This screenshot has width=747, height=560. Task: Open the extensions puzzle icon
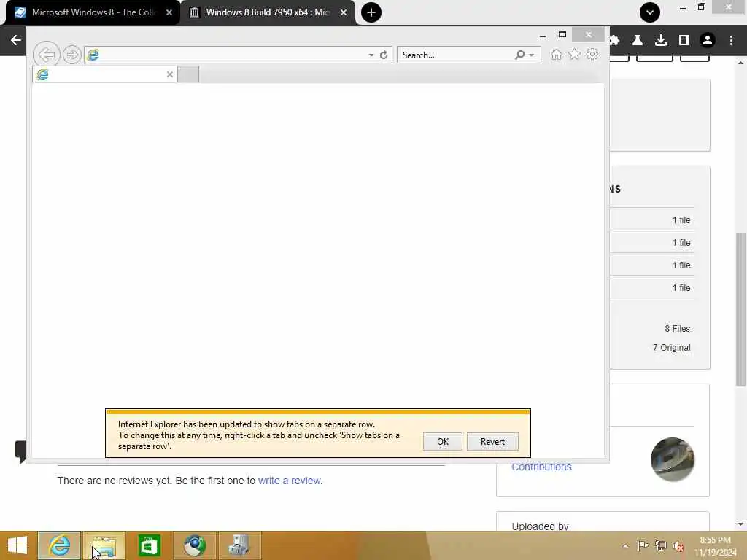(614, 40)
